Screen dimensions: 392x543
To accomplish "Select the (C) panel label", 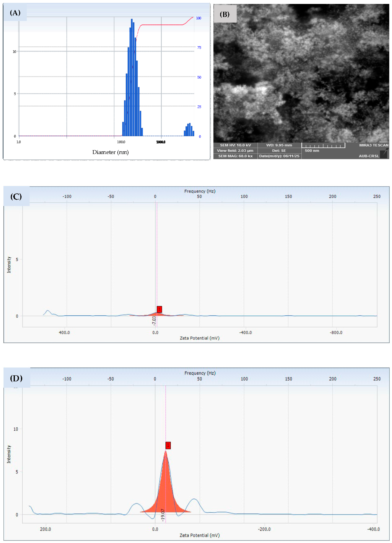I will click(16, 197).
